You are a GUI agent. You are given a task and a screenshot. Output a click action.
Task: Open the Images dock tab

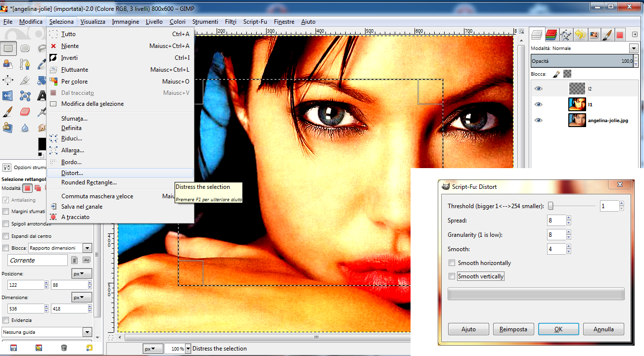click(594, 35)
